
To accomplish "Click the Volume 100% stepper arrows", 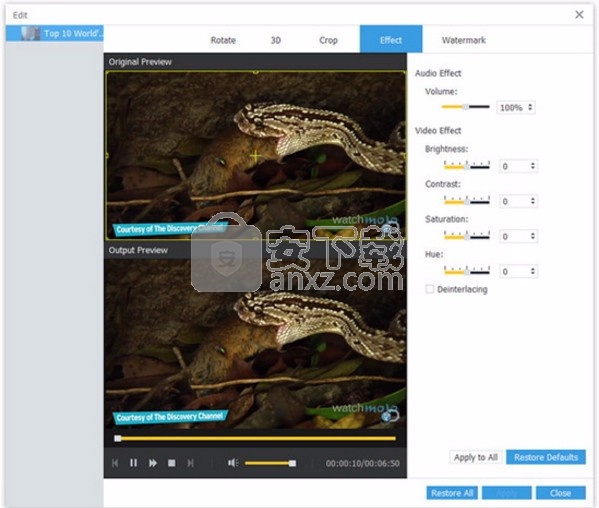I will [530, 107].
